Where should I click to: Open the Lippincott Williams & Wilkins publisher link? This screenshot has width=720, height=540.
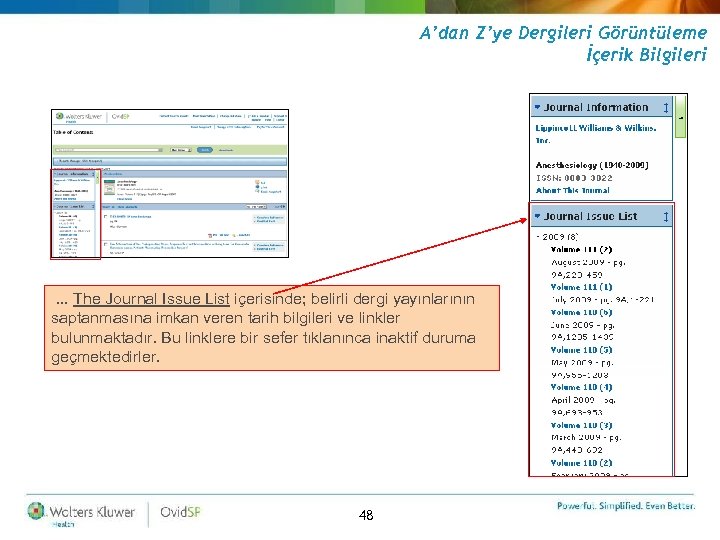(596, 134)
